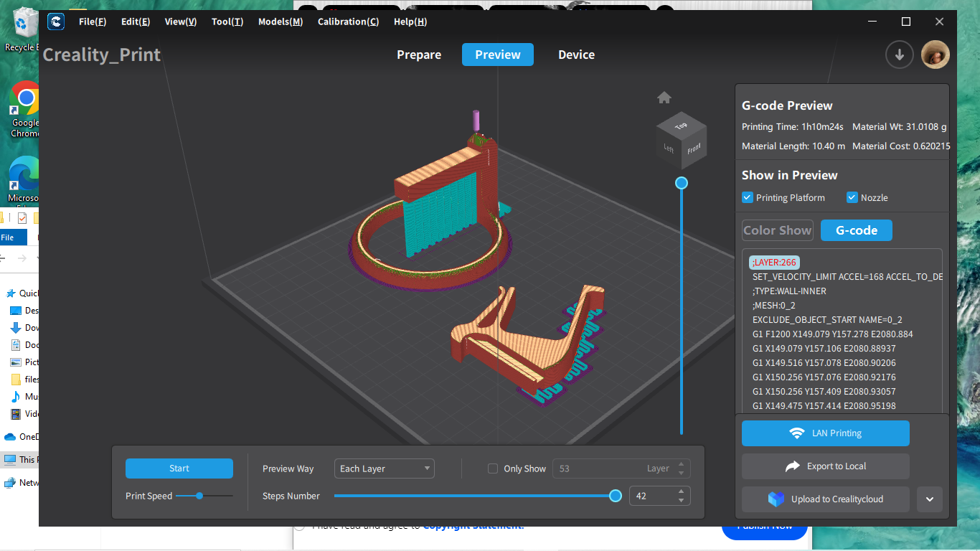This screenshot has width=980, height=551.
Task: Click the up stepper on the Layer field
Action: coord(680,463)
